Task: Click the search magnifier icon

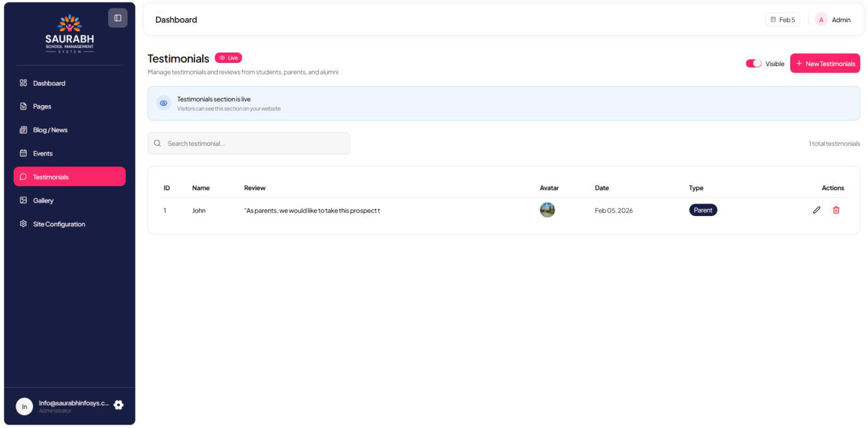Action: (x=157, y=143)
